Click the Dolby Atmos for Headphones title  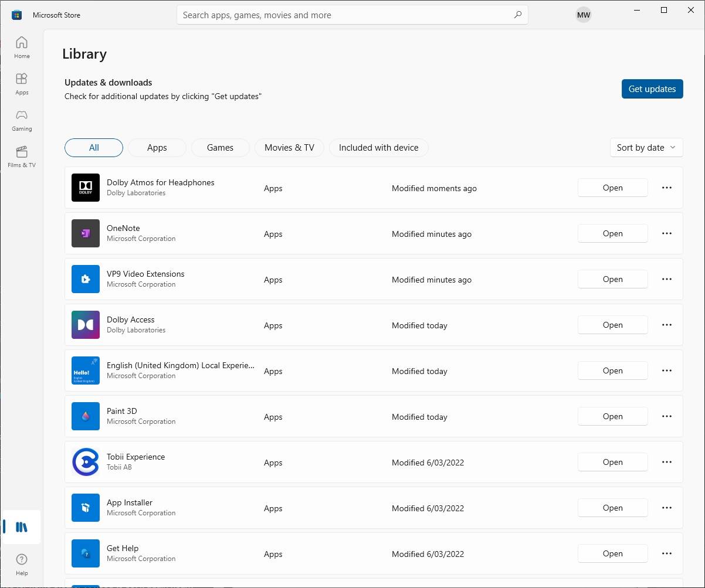click(x=161, y=182)
